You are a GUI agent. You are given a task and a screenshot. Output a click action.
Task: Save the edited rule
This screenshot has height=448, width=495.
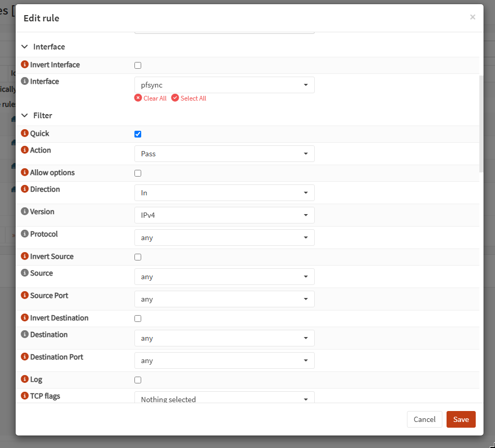(x=461, y=419)
